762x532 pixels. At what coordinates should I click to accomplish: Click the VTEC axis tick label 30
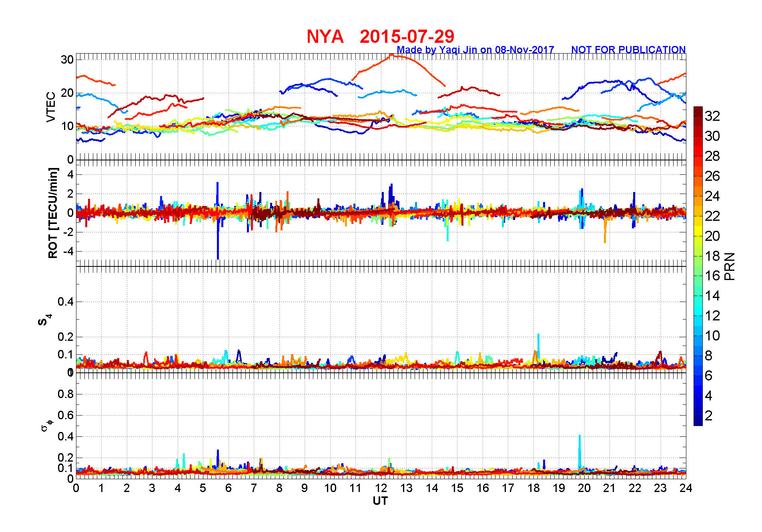[x=67, y=60]
